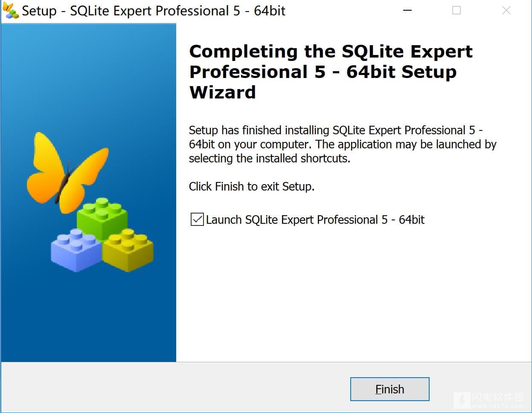Close the setup wizard window
The image size is (532, 413).
tap(506, 11)
